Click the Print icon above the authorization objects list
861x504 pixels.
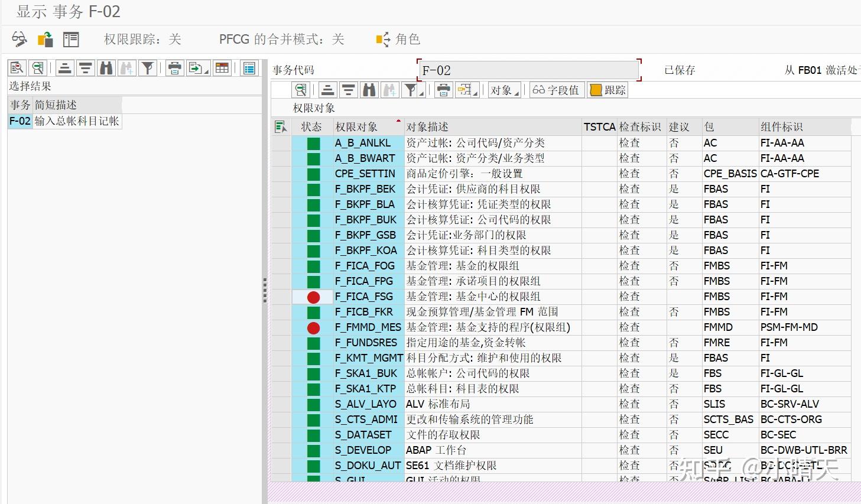[x=443, y=90]
